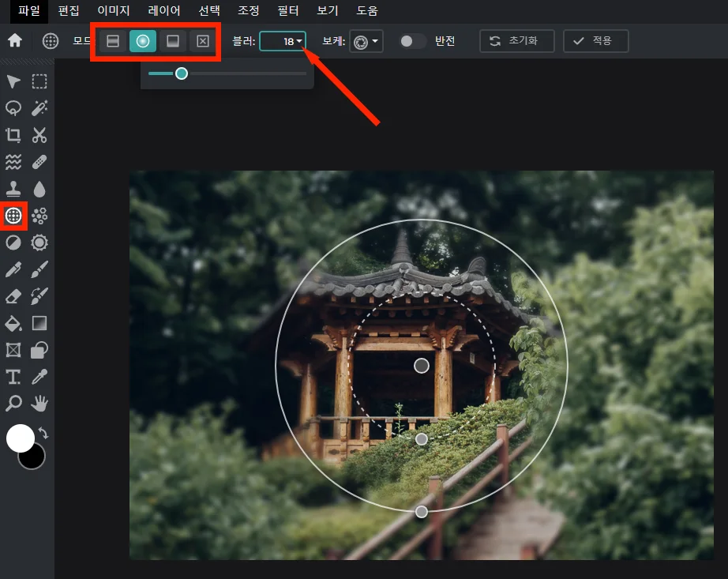Open the 보케 shape dropdown
Image resolution: width=728 pixels, height=579 pixels.
tap(363, 41)
